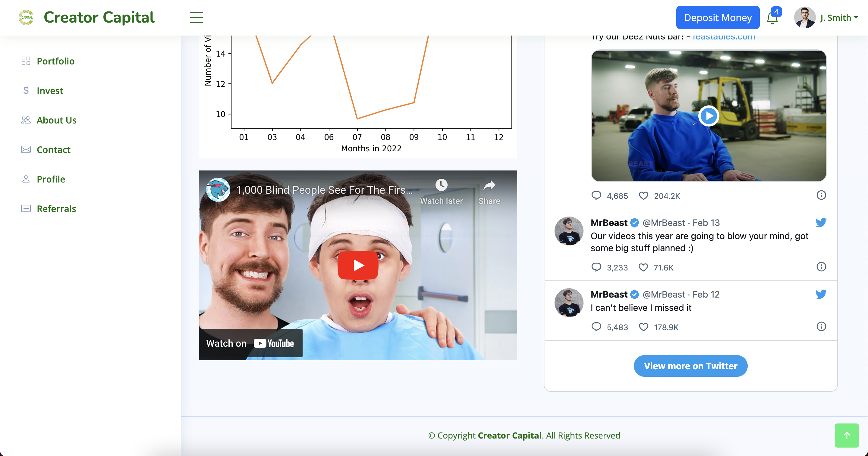This screenshot has height=456, width=868.
Task: Reply to the Feb 12 tweet
Action: click(x=596, y=327)
